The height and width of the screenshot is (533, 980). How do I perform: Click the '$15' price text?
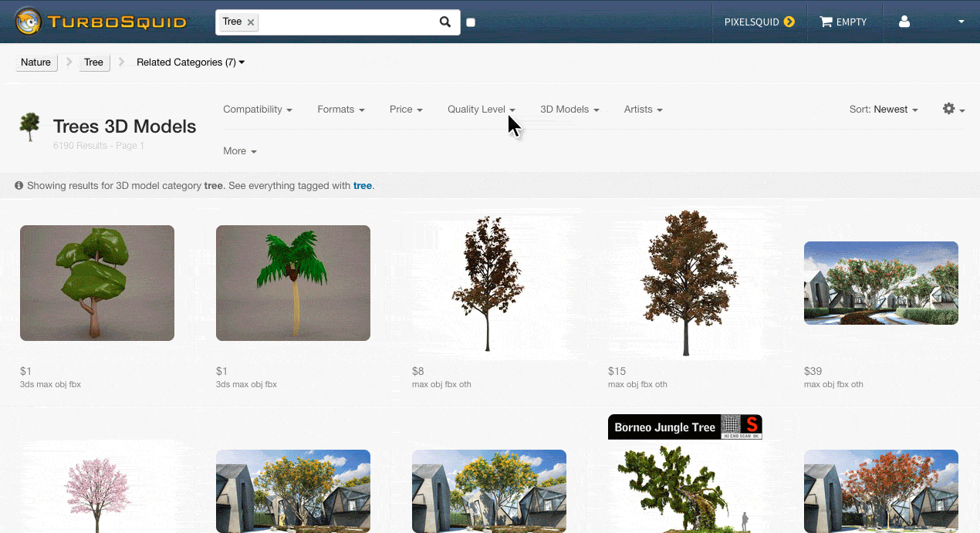pos(617,372)
